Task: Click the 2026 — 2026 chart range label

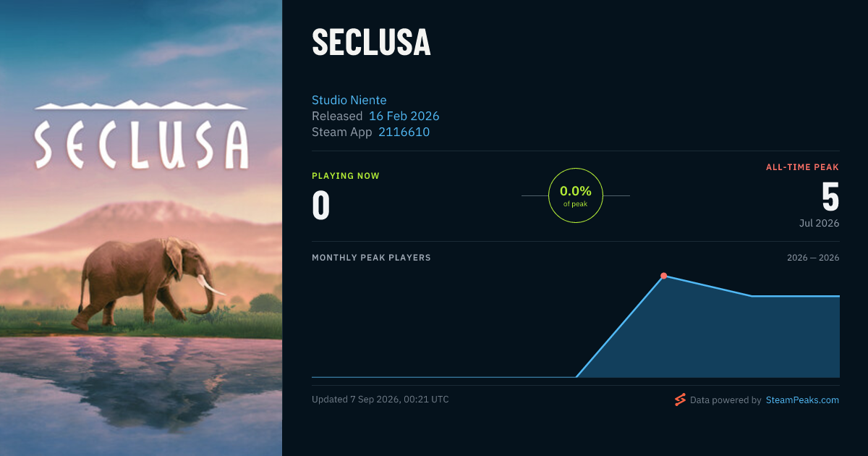Action: coord(813,258)
